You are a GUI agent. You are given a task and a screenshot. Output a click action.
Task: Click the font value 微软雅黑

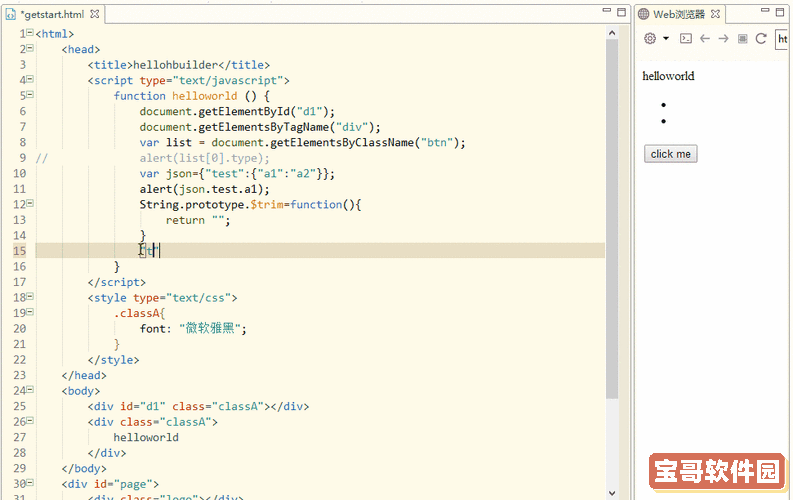click(209, 329)
